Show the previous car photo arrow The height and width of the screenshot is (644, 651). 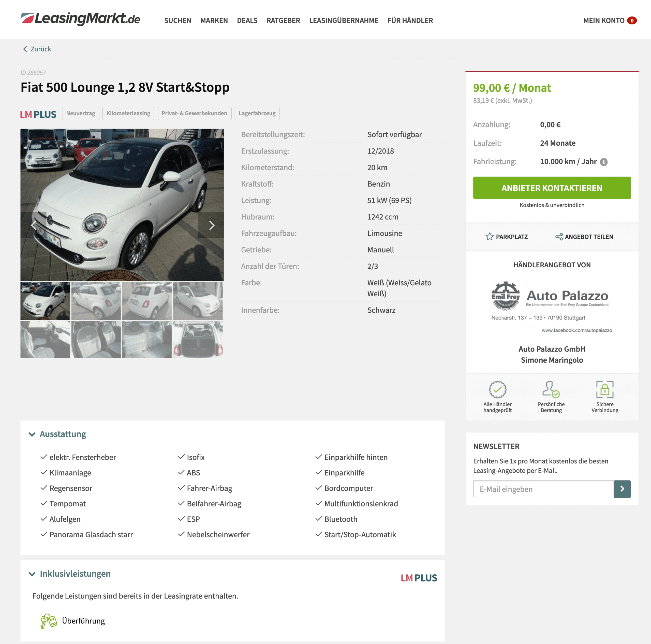tap(33, 225)
